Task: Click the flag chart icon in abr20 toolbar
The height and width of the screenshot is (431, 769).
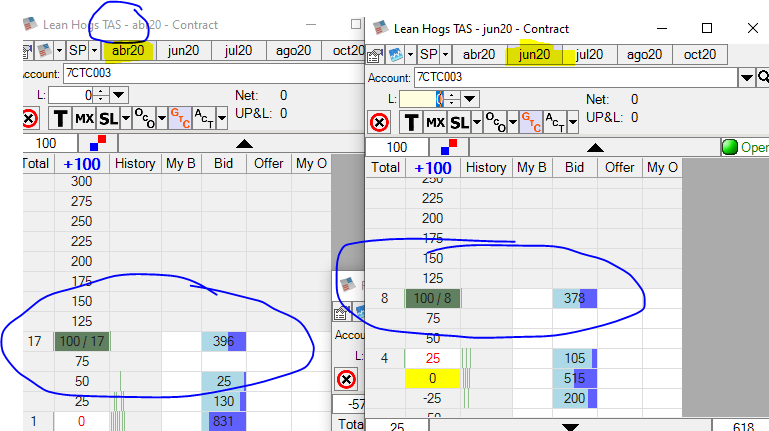Action: 44,51
